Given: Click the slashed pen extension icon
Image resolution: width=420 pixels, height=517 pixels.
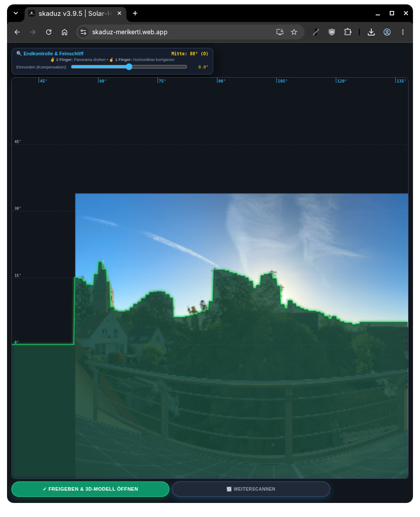Looking at the screenshot, I should coord(316,32).
